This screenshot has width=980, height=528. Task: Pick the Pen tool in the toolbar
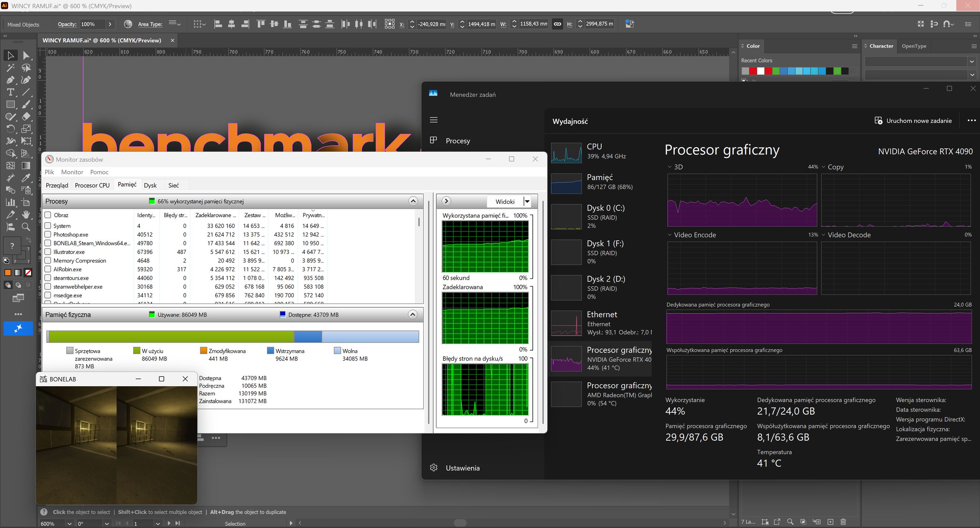[x=10, y=80]
